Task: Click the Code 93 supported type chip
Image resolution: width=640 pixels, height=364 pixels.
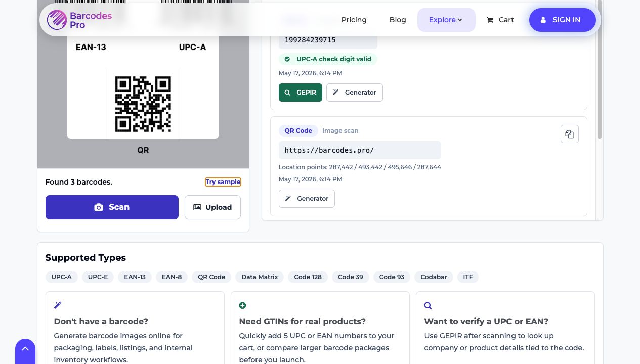Action: pyautogui.click(x=392, y=277)
